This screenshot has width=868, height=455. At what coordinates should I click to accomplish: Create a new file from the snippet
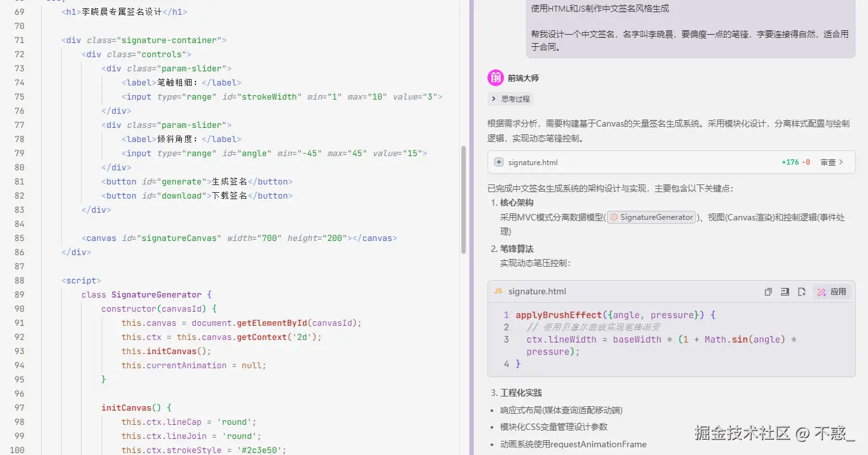point(801,292)
